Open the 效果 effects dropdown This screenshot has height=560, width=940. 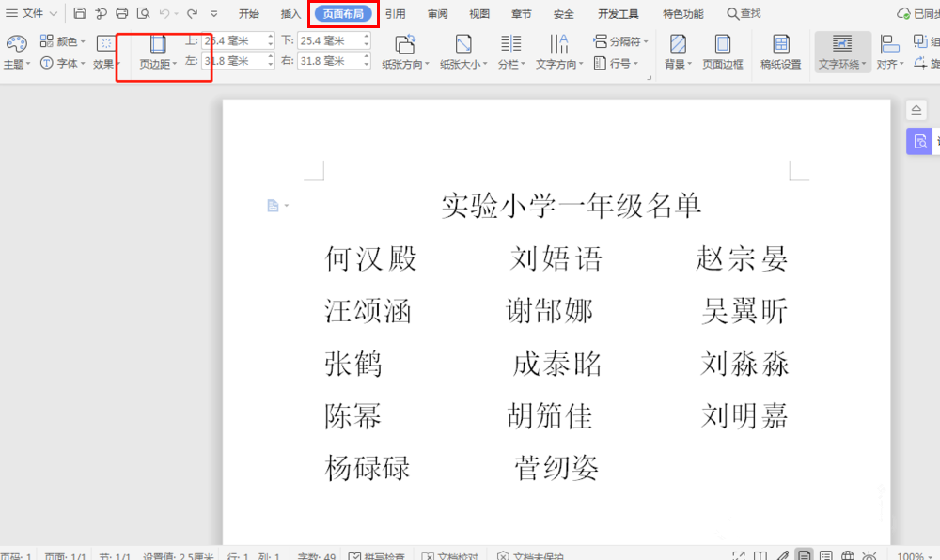pyautogui.click(x=106, y=52)
